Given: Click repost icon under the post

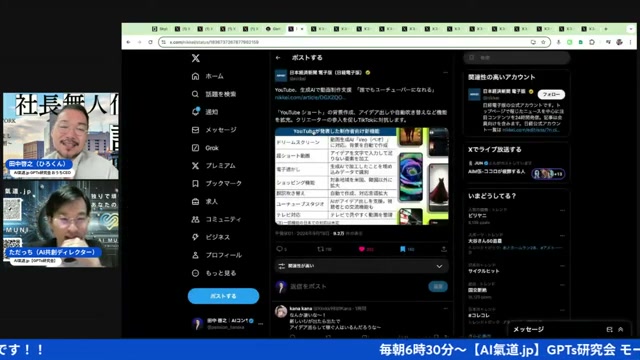Looking at the screenshot, I should coord(320,249).
